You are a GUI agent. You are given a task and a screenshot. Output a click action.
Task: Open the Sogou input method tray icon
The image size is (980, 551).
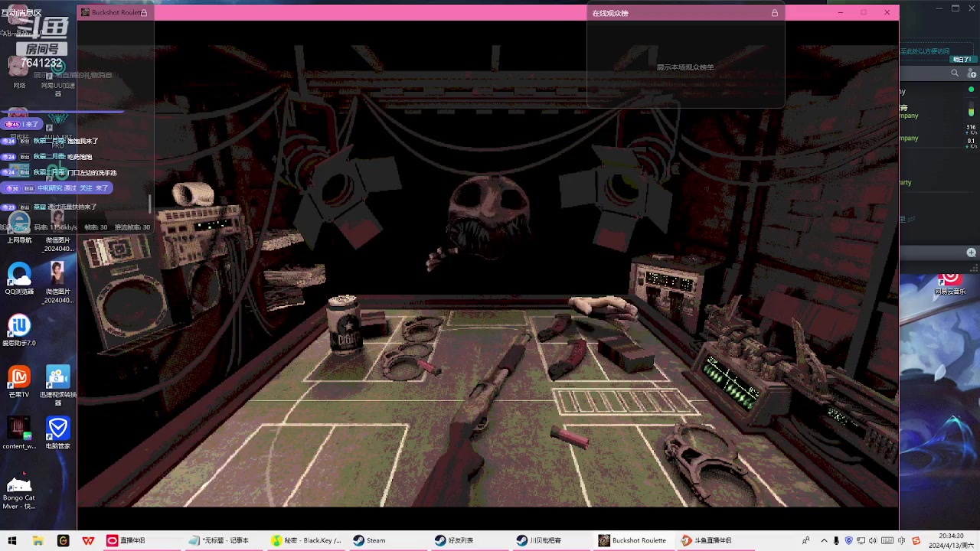pyautogui.click(x=916, y=540)
